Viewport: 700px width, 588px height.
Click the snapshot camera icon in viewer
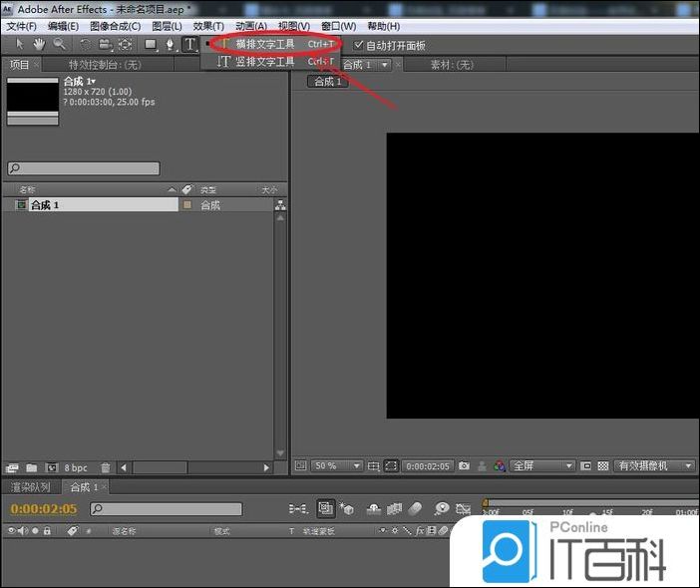[465, 465]
